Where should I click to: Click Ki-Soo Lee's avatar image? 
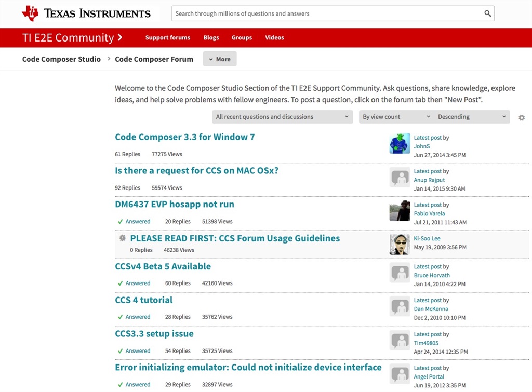[400, 245]
